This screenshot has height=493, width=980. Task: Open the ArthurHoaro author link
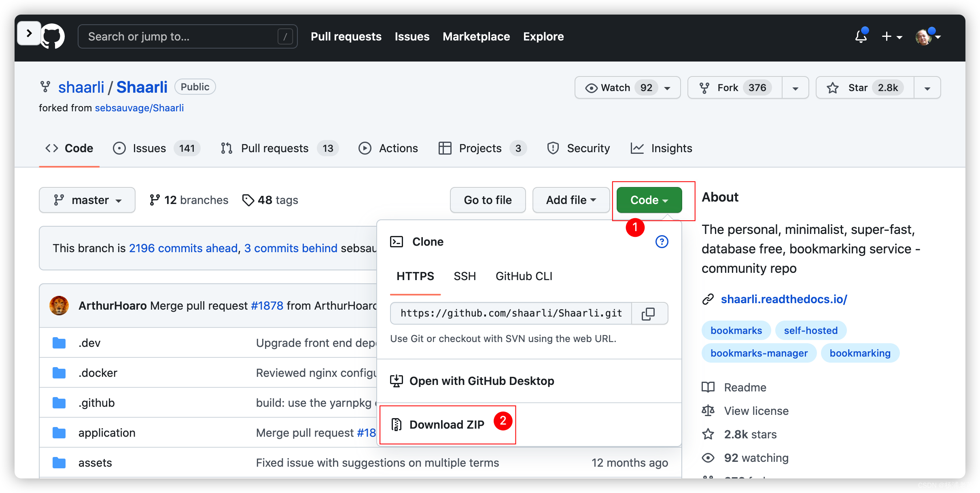[x=112, y=306]
